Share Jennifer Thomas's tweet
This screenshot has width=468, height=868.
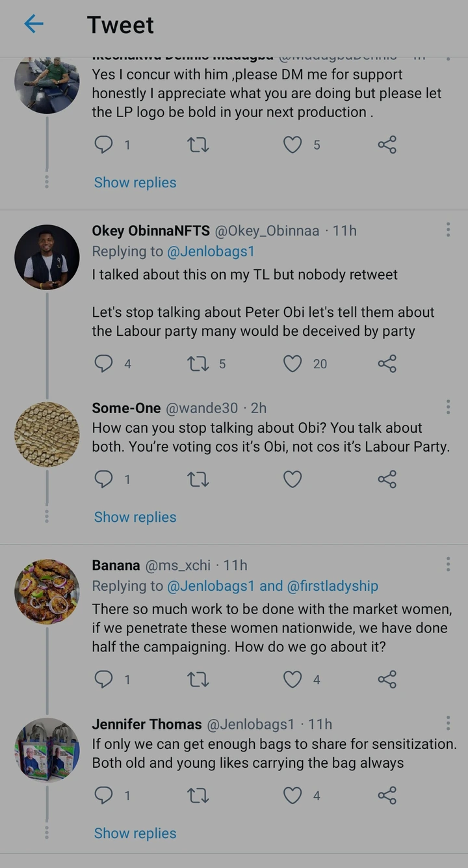point(387,796)
